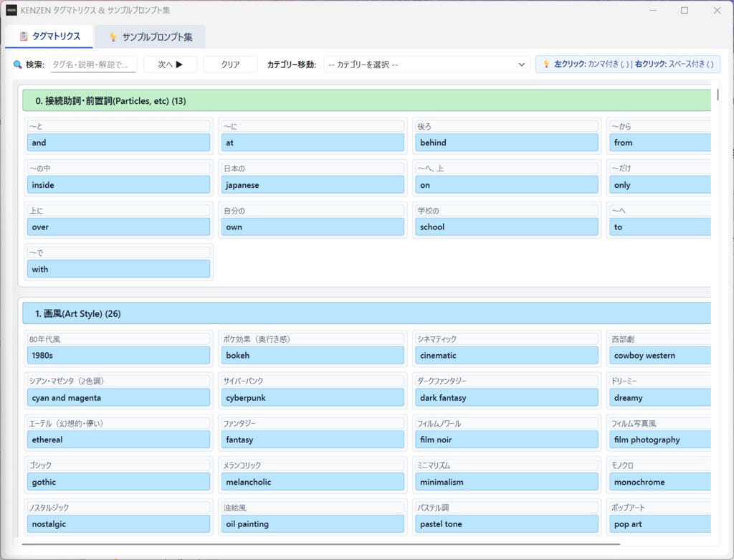Choose the 'film noir' tag
The width and height of the screenshot is (734, 560).
(x=507, y=440)
